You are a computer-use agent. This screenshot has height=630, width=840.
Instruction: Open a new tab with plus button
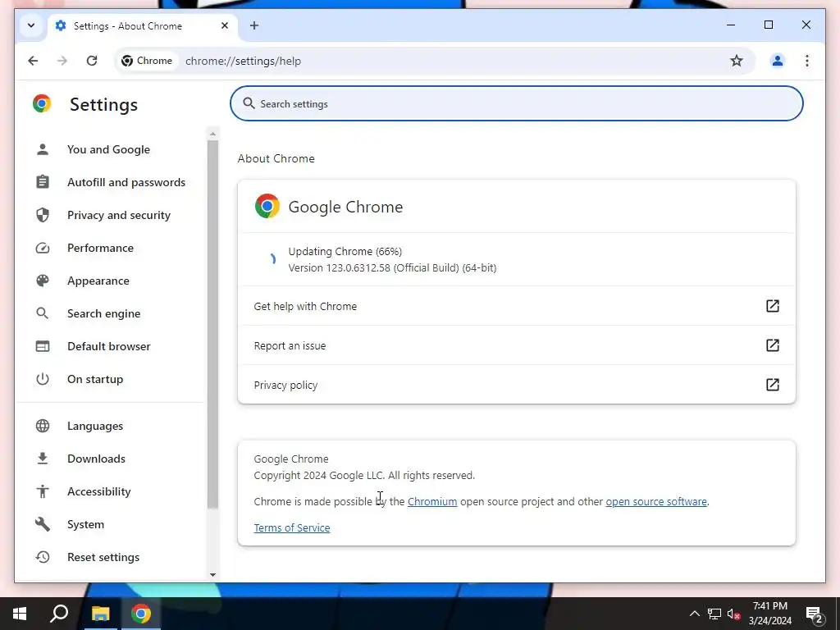click(254, 25)
